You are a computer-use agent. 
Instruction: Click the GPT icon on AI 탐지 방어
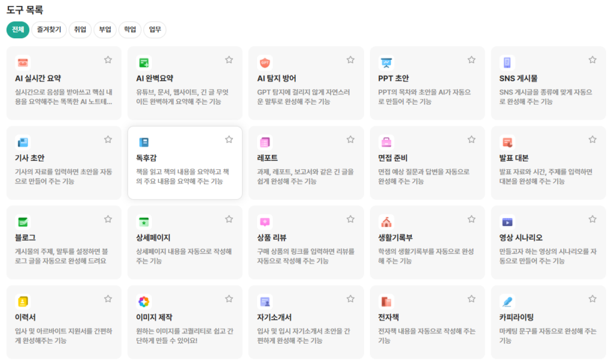264,62
